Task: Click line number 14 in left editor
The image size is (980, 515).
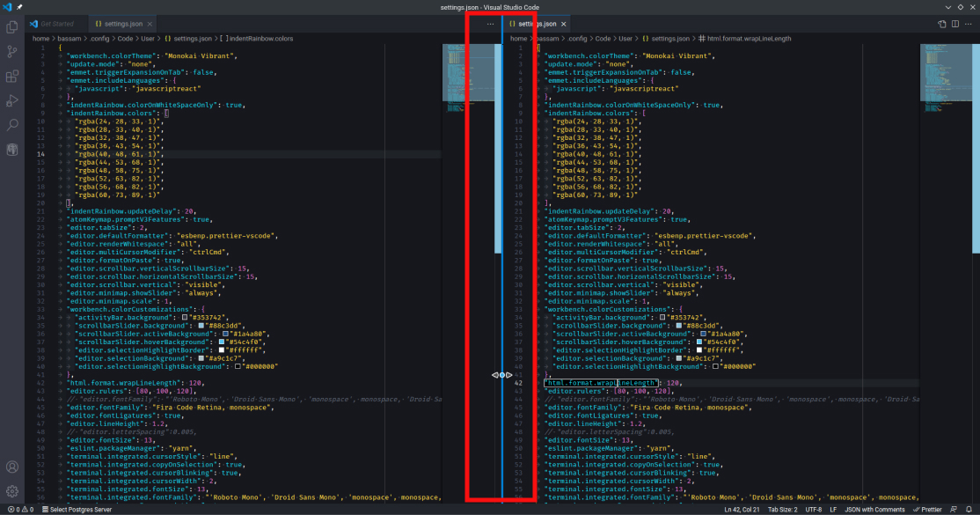Action: click(40, 154)
